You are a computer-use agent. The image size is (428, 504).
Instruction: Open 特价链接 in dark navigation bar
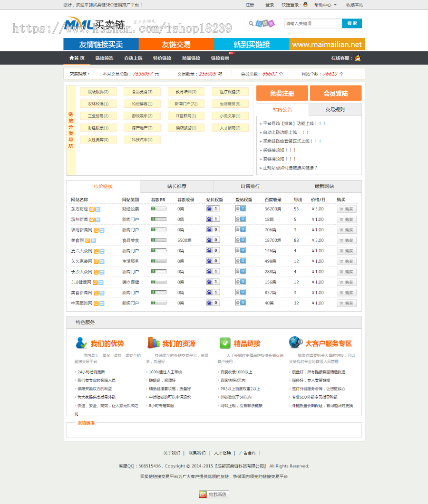click(162, 58)
